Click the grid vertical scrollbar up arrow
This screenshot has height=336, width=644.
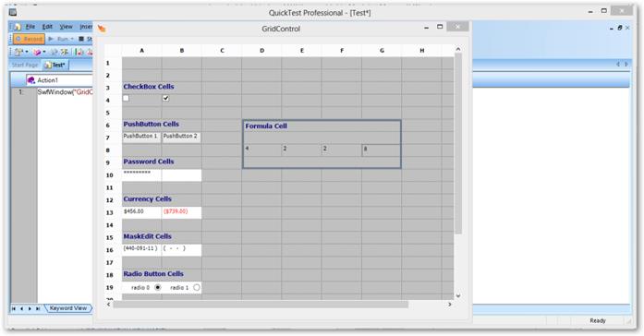tap(458, 49)
